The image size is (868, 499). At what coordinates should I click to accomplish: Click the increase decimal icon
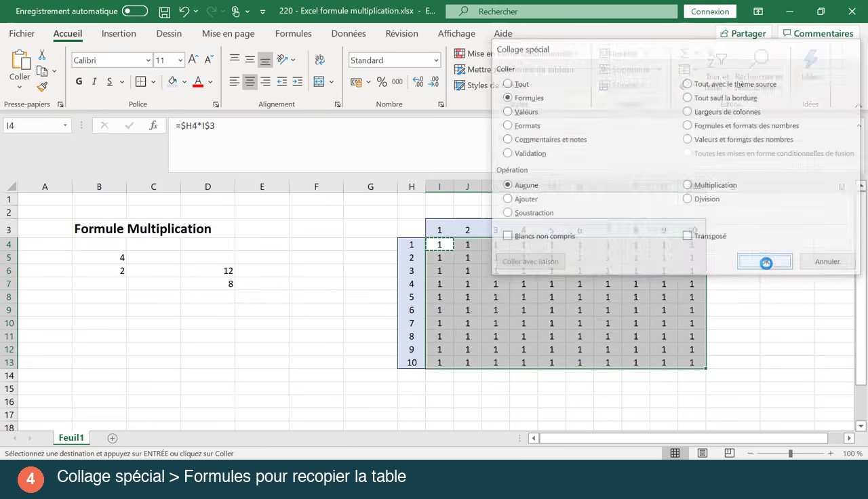418,81
